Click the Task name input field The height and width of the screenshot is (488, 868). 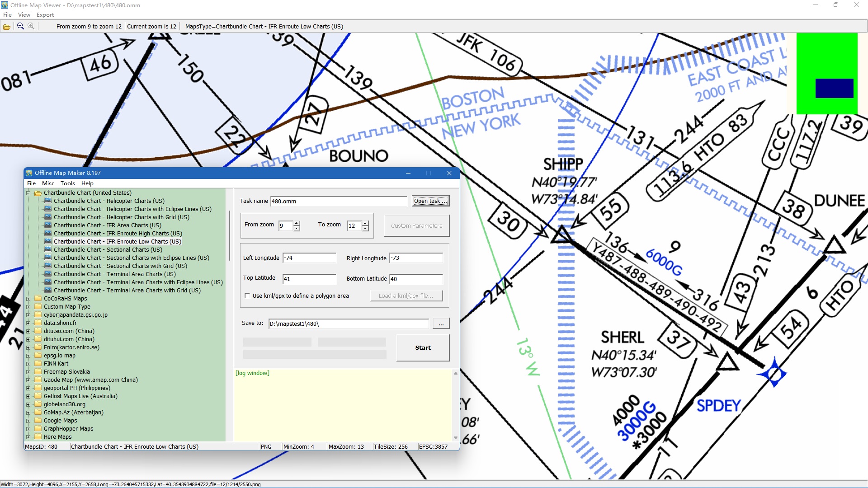coord(339,202)
